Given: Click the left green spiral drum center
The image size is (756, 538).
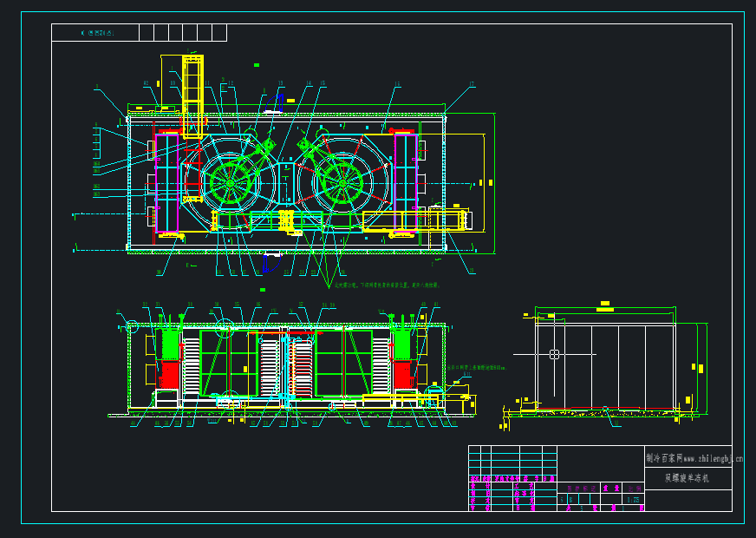Looking at the screenshot, I should click(230, 181).
